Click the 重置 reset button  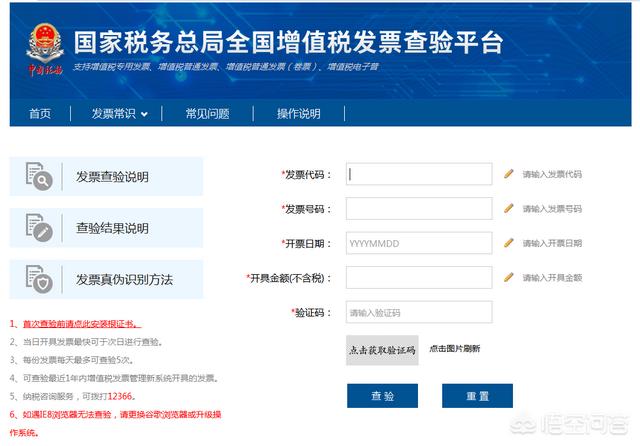coord(477,396)
